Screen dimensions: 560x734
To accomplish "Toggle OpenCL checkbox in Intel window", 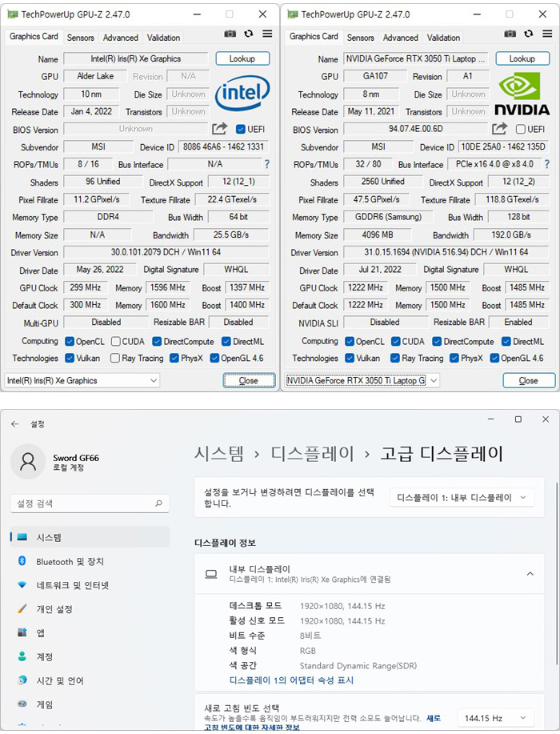I will click(x=70, y=342).
